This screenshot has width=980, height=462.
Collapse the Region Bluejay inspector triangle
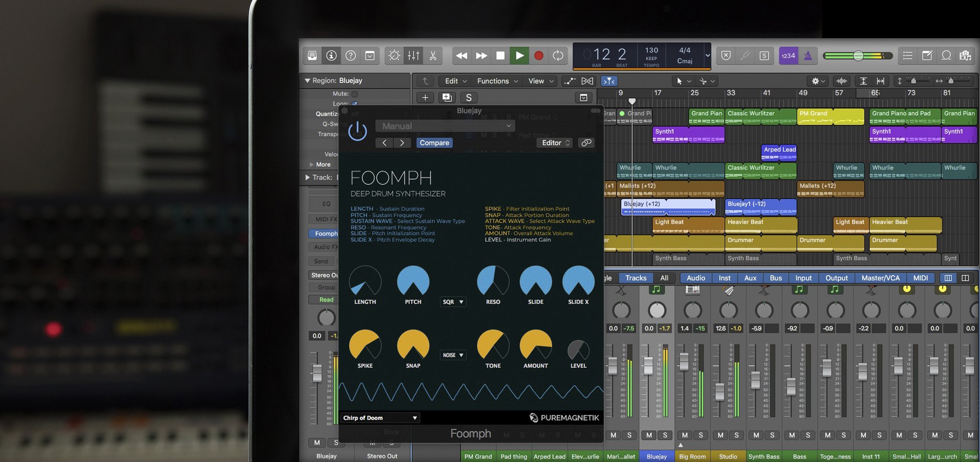307,80
